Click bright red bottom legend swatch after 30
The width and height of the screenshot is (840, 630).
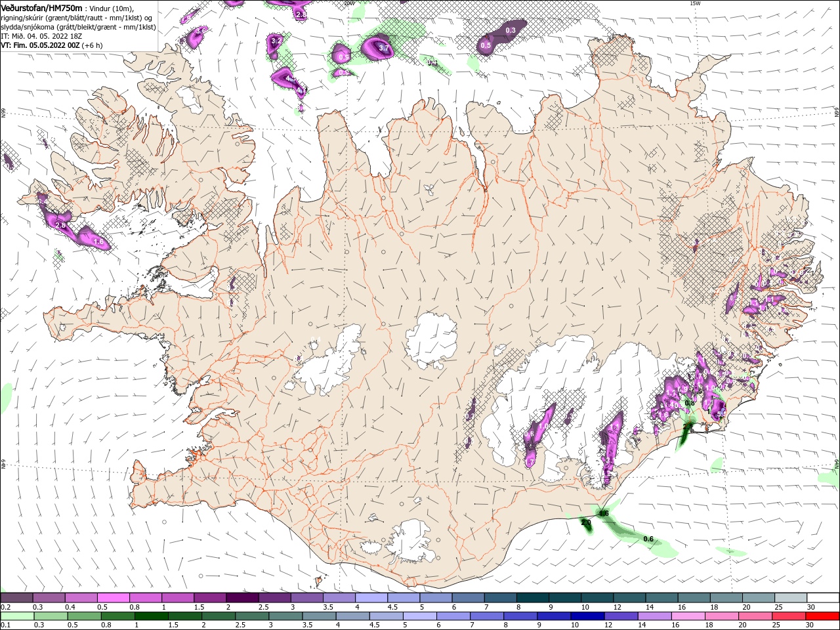(823, 616)
